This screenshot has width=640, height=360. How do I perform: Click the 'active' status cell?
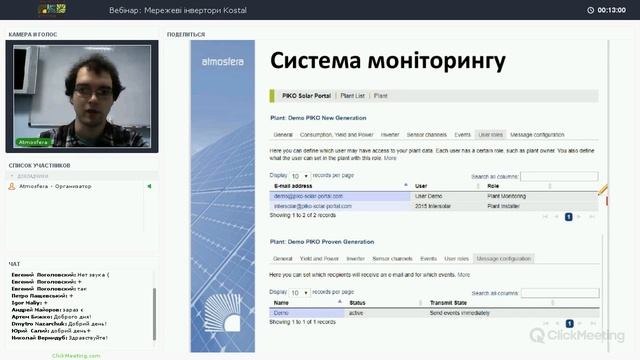point(356,313)
